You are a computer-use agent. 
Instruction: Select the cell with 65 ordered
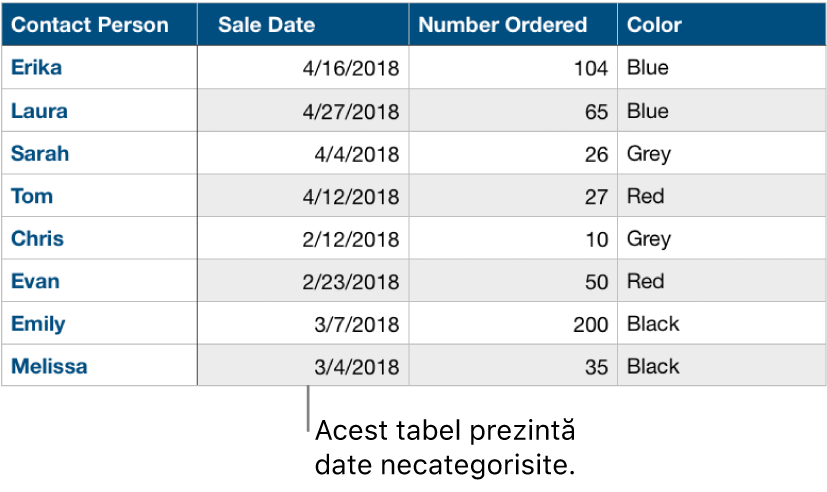tap(596, 112)
